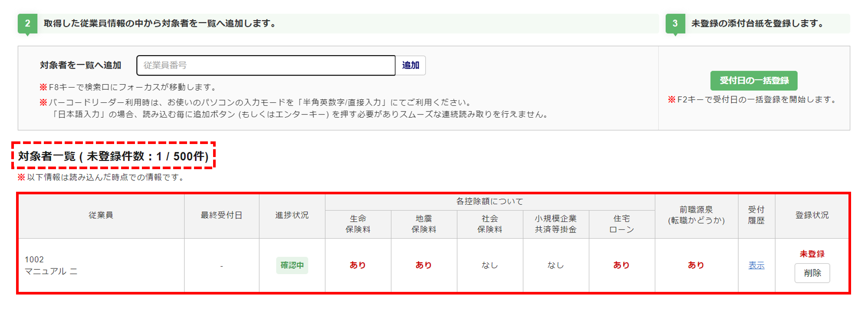Click the F8キー focus note text
Image resolution: width=868 pixels, height=311 pixels.
pos(129,87)
